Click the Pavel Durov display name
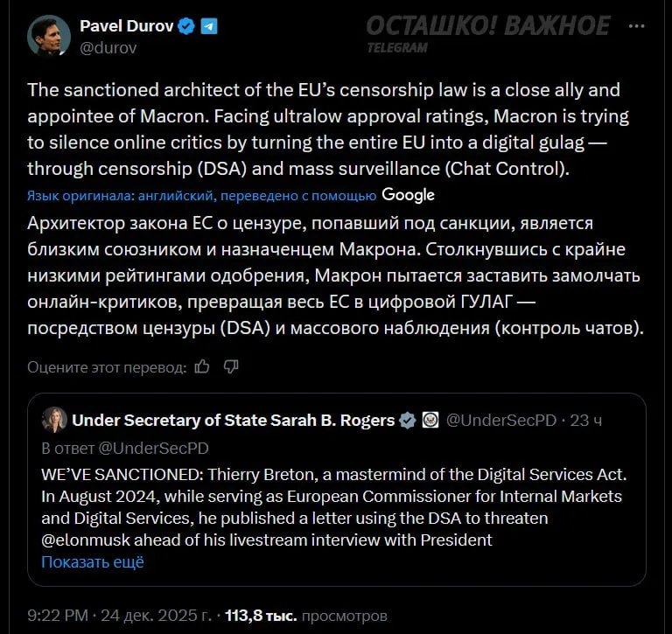 (x=126, y=26)
